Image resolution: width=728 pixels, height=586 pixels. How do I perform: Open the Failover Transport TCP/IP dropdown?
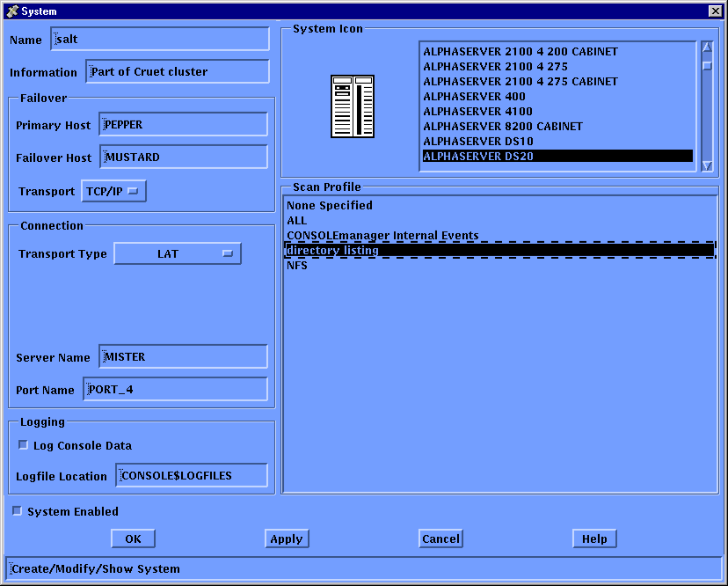[113, 191]
